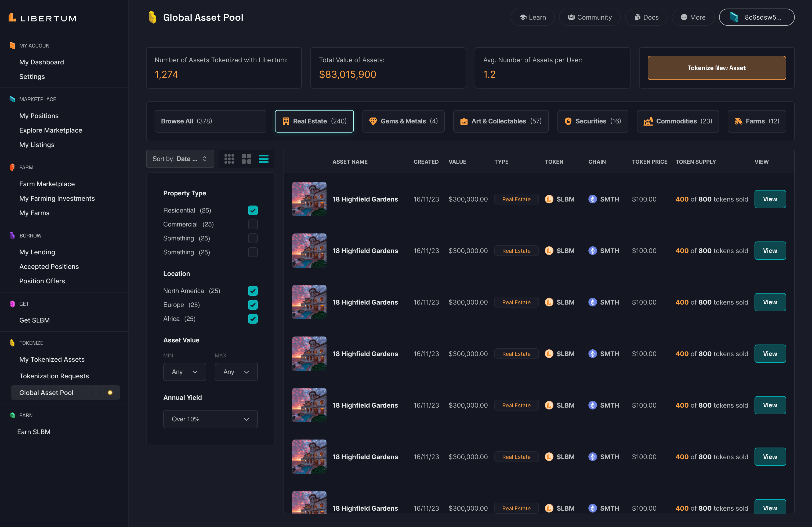Enable the Commercial property type checkbox
812x527 pixels.
[x=253, y=224]
